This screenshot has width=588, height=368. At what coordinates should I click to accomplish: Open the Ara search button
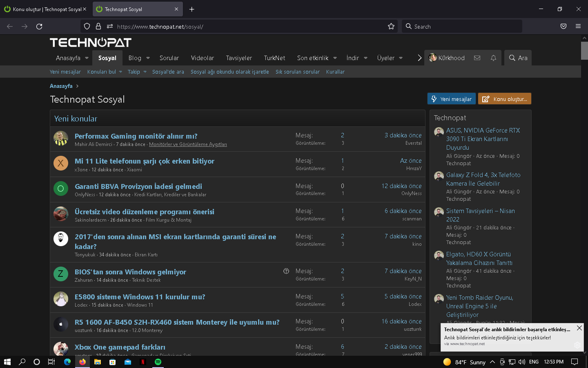518,58
